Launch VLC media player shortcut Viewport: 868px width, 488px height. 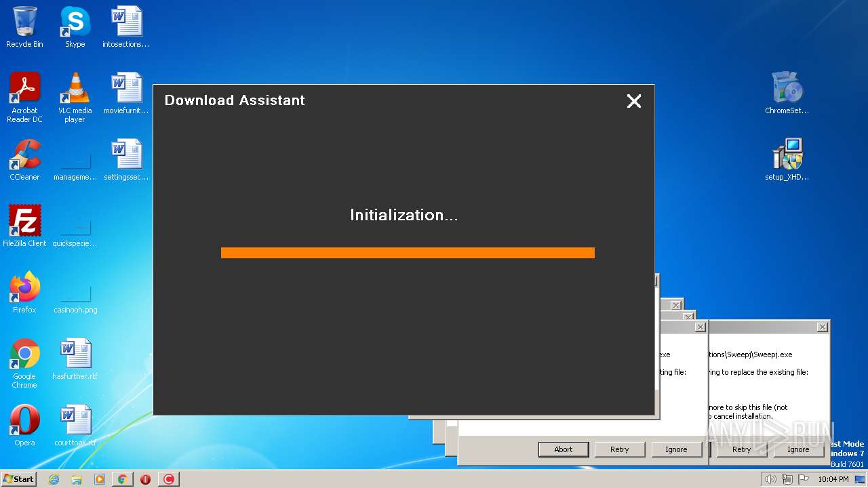[75, 98]
